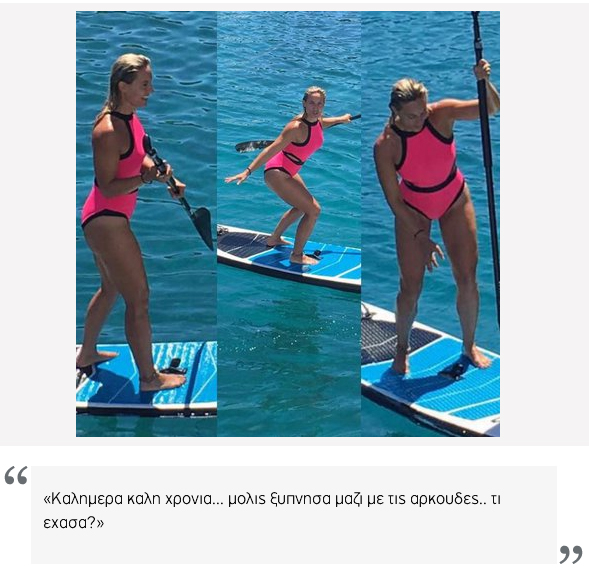
Task: Click the vertical paddle in the right photo
Action: click(x=486, y=165)
